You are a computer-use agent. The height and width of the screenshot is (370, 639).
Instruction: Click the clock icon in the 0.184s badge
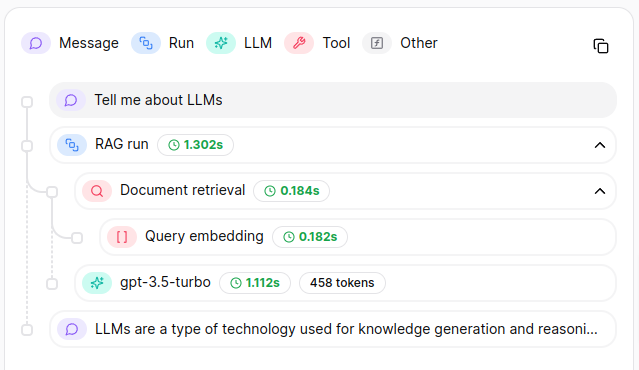[270, 191]
